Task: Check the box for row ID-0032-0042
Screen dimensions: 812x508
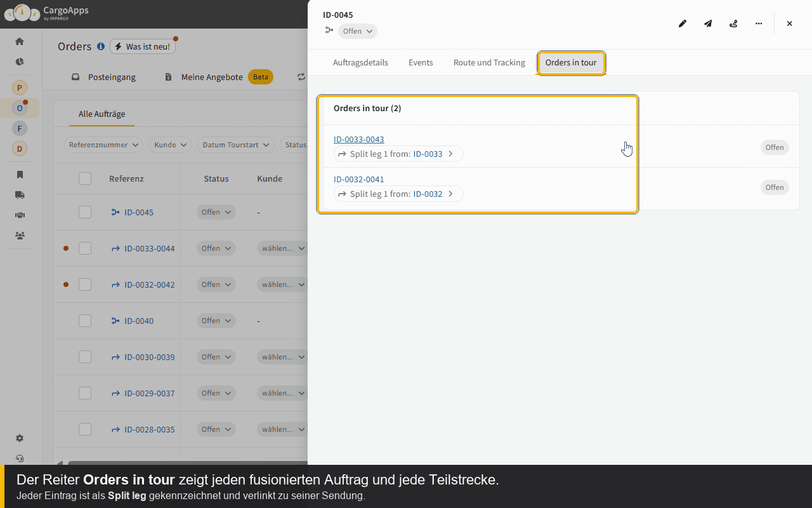Action: pos(85,284)
